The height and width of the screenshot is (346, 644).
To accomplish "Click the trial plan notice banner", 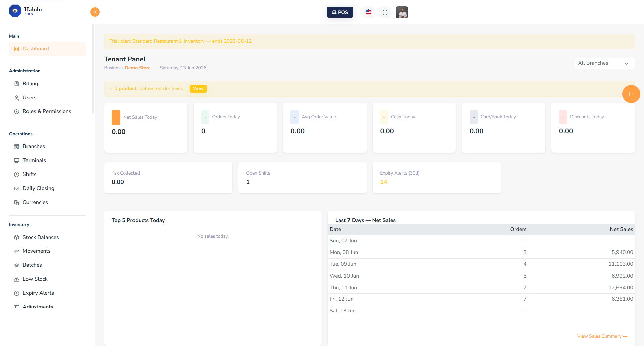I will coord(370,41).
